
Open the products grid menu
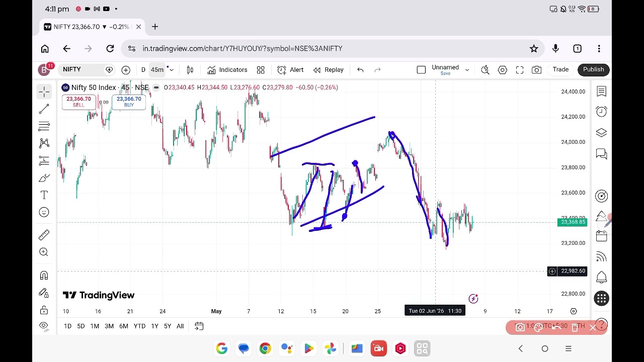pos(601,299)
